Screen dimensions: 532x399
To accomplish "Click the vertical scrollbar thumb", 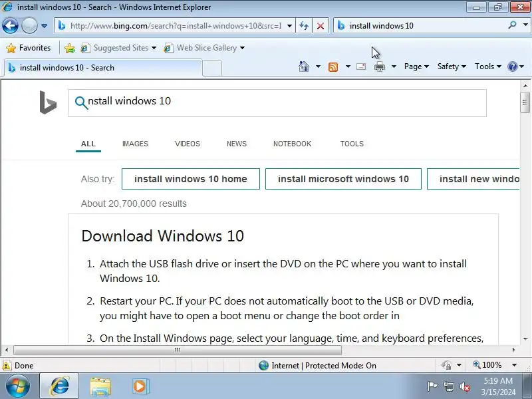I will tap(525, 102).
